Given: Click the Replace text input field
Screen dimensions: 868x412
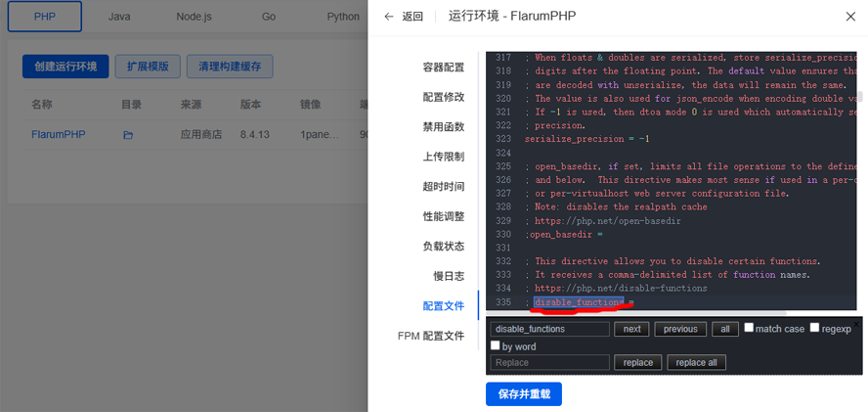Looking at the screenshot, I should point(549,363).
